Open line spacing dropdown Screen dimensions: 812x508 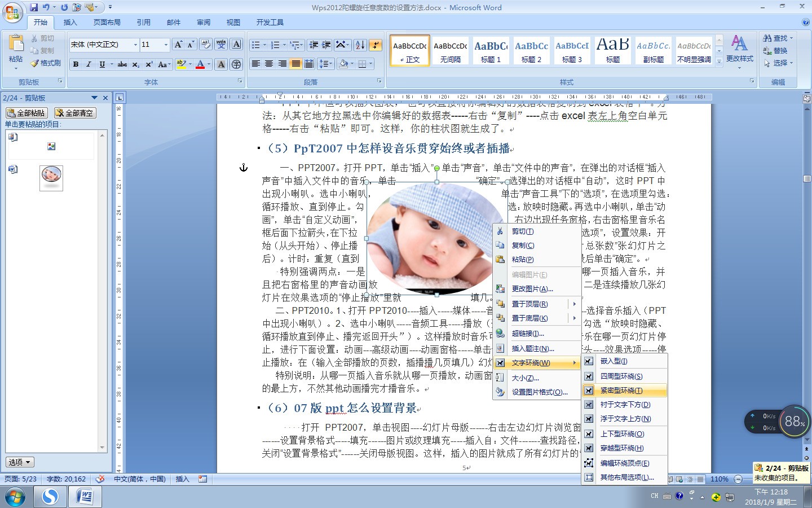(326, 64)
